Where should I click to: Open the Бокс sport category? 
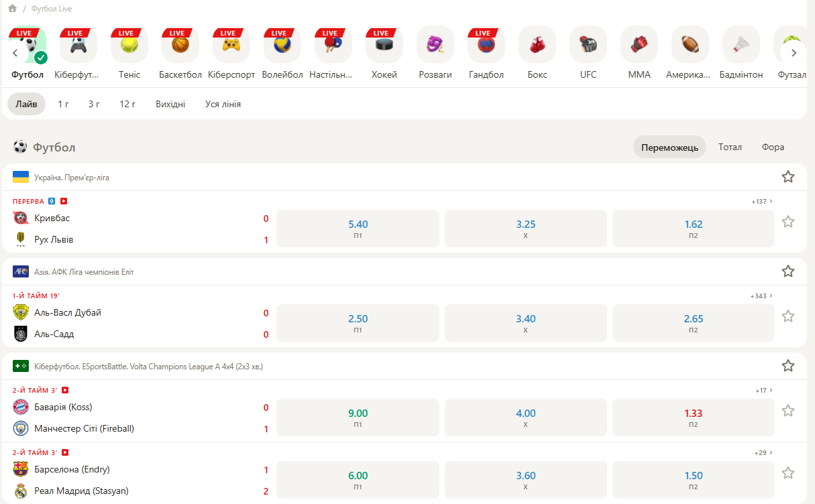(537, 45)
